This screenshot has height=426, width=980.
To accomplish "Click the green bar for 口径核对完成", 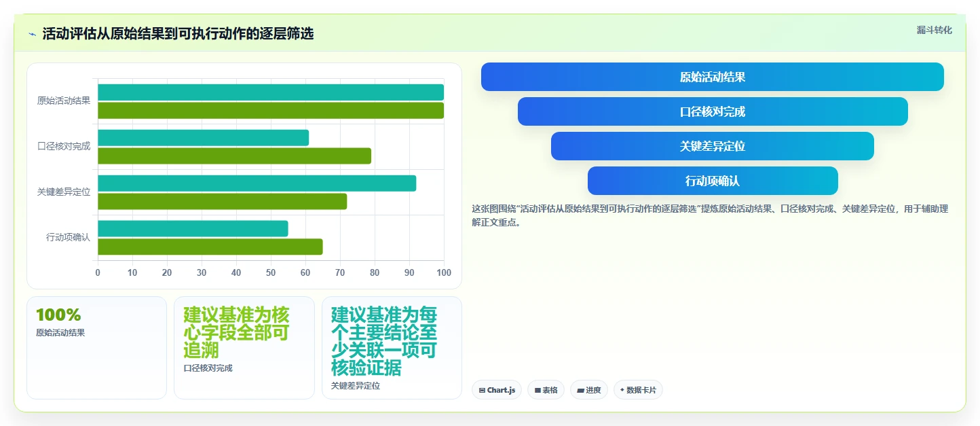I will pos(234,156).
